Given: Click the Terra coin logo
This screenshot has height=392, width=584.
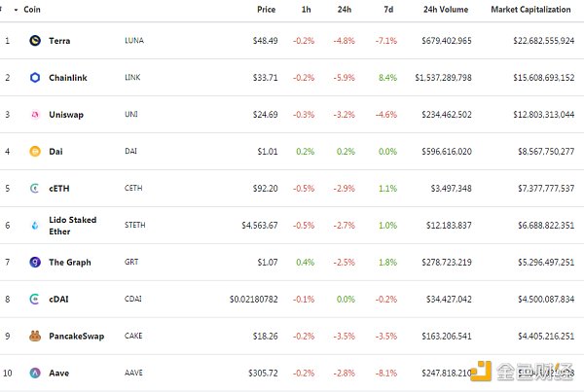Looking at the screenshot, I should (35, 41).
